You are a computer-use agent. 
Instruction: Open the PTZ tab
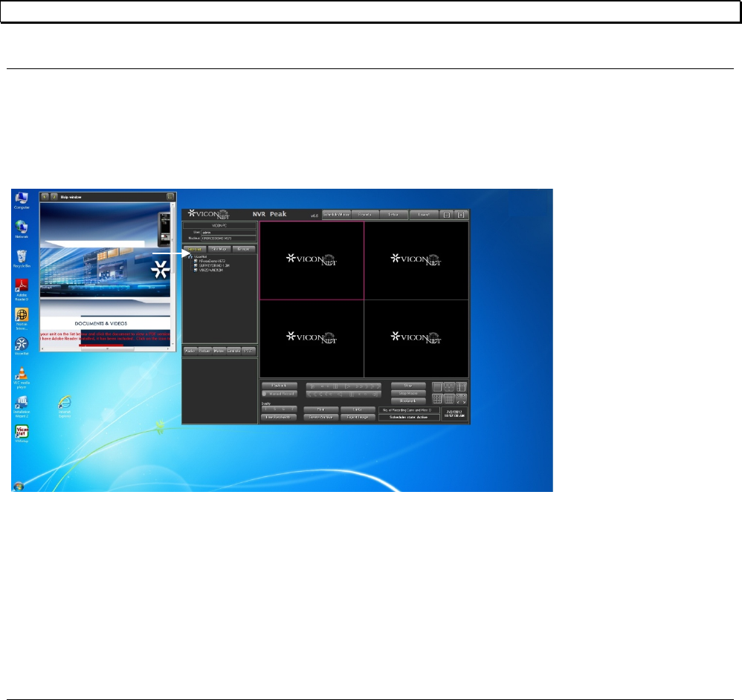click(248, 351)
